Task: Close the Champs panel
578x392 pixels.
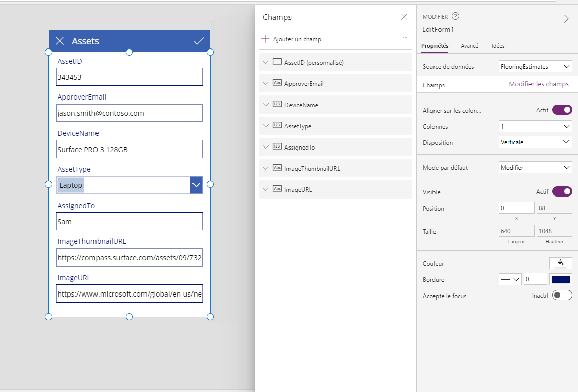Action: tap(404, 17)
